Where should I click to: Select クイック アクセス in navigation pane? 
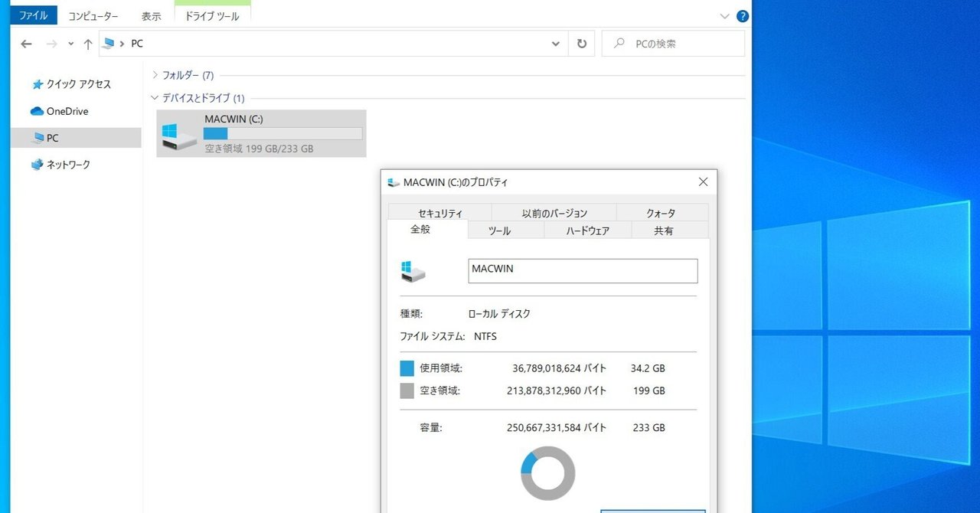[78, 84]
